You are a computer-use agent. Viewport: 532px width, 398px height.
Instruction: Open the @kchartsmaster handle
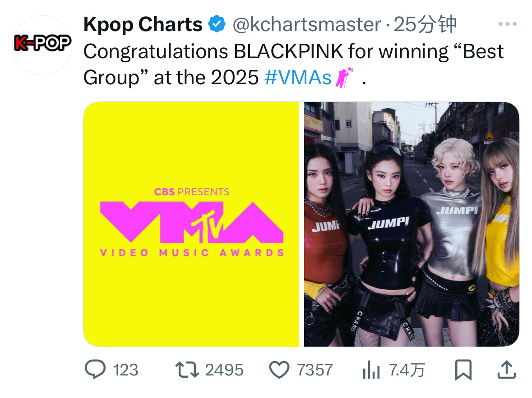(307, 24)
